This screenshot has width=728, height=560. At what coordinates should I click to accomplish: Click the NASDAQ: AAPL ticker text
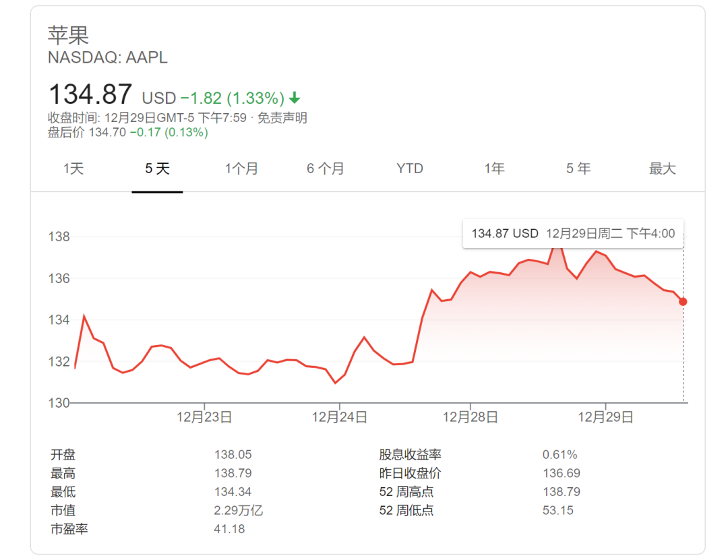point(108,58)
